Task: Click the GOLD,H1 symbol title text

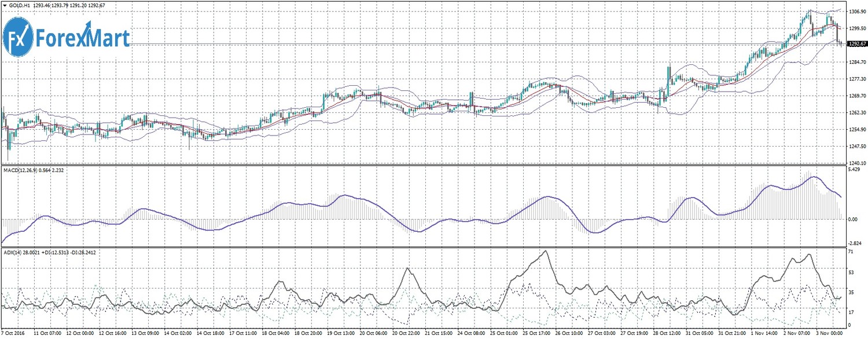Action: click(20, 5)
